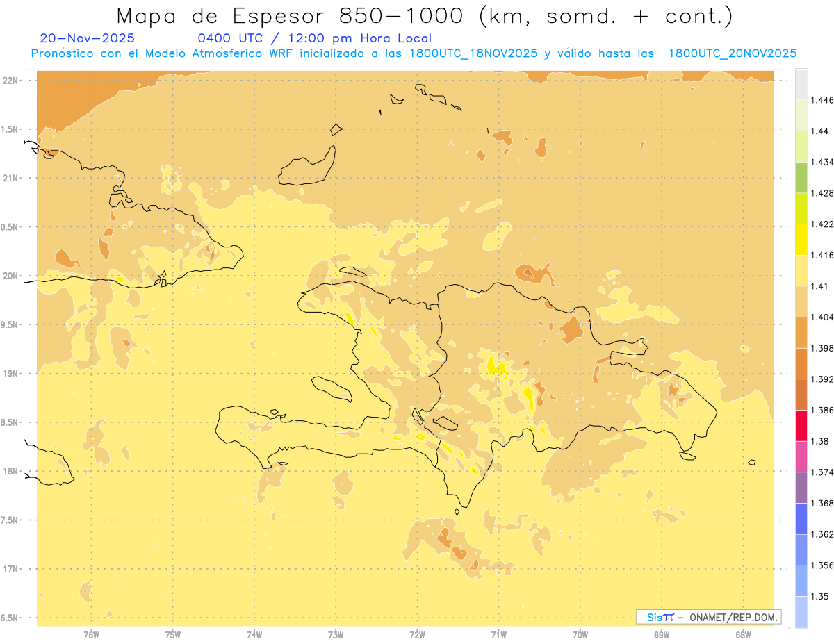Click the legend value "1.38"
This screenshot has width=834, height=644.
tap(819, 441)
